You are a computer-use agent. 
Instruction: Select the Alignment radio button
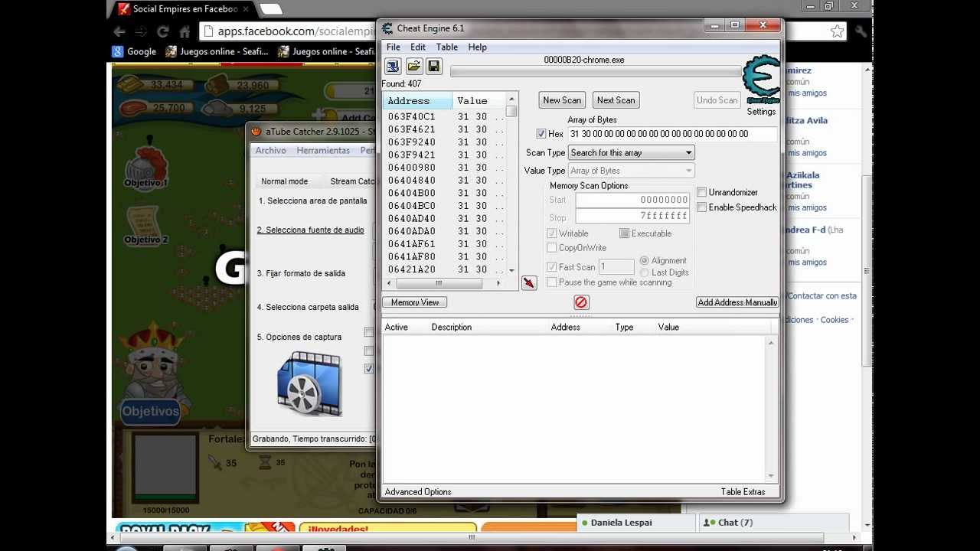pyautogui.click(x=644, y=261)
